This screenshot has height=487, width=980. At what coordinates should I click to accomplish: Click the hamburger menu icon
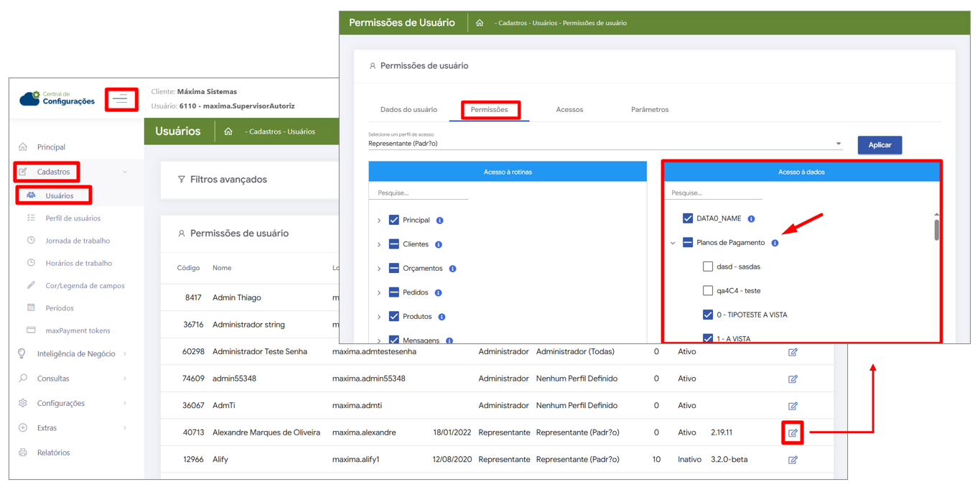(121, 99)
